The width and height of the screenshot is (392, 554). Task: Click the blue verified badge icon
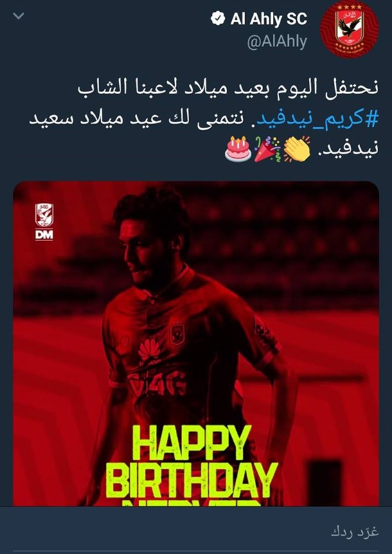218,19
